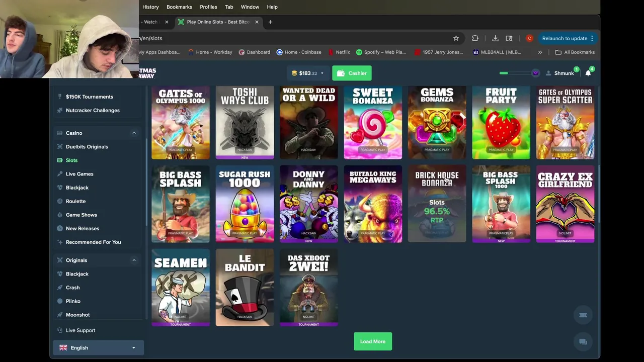Viewport: 644px width, 362px height.
Task: Open the Sweet Bonanza game
Action: point(373,123)
